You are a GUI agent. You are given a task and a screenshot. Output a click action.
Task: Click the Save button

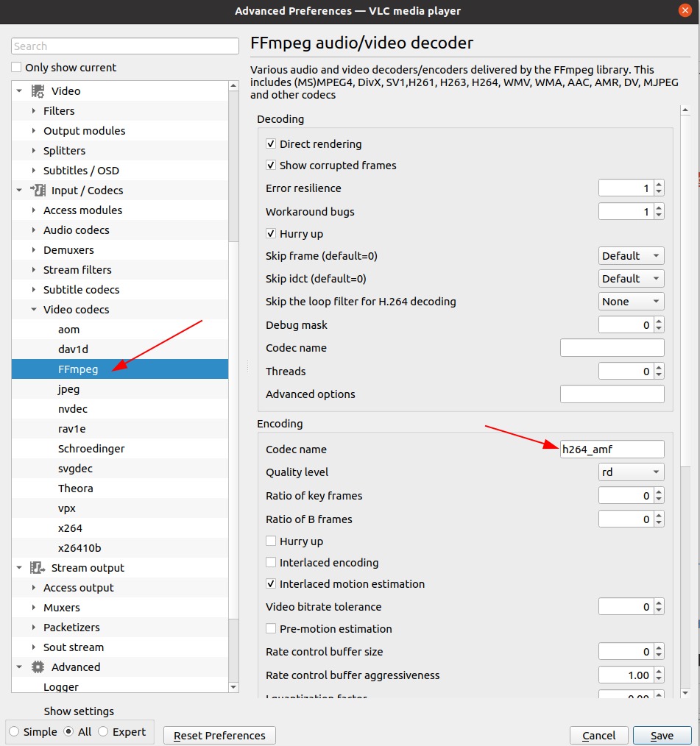click(662, 736)
